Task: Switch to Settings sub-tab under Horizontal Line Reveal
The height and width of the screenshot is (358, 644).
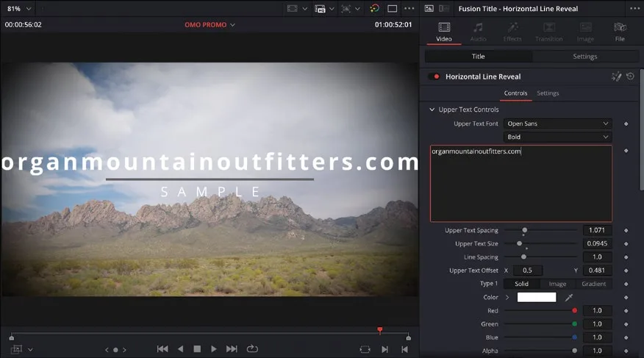Action: pos(548,93)
